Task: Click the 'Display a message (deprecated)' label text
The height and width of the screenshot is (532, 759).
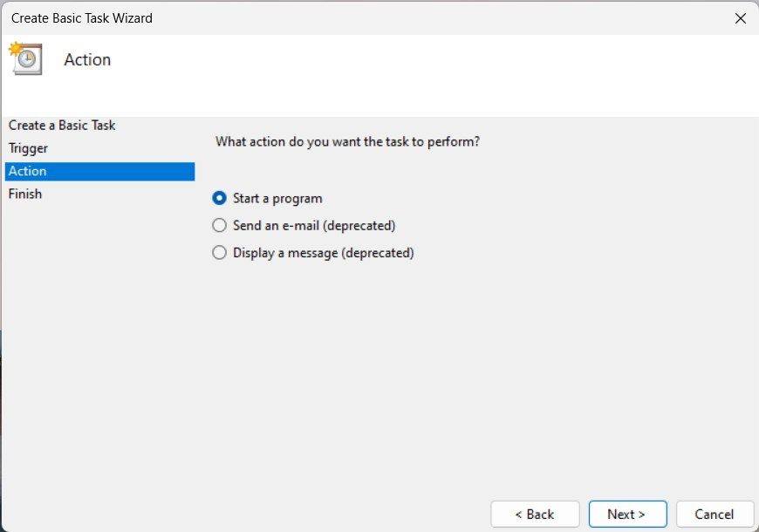Action: tap(323, 253)
